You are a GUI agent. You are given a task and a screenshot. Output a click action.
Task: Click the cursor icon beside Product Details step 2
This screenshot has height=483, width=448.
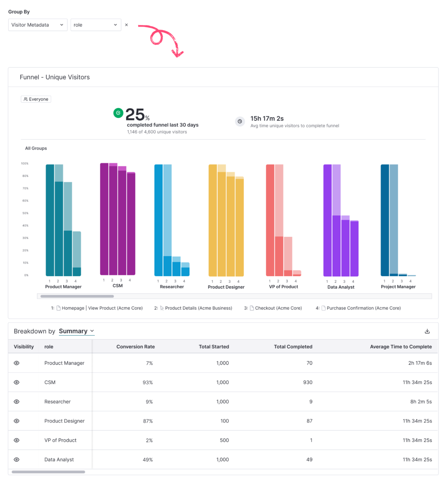click(162, 308)
